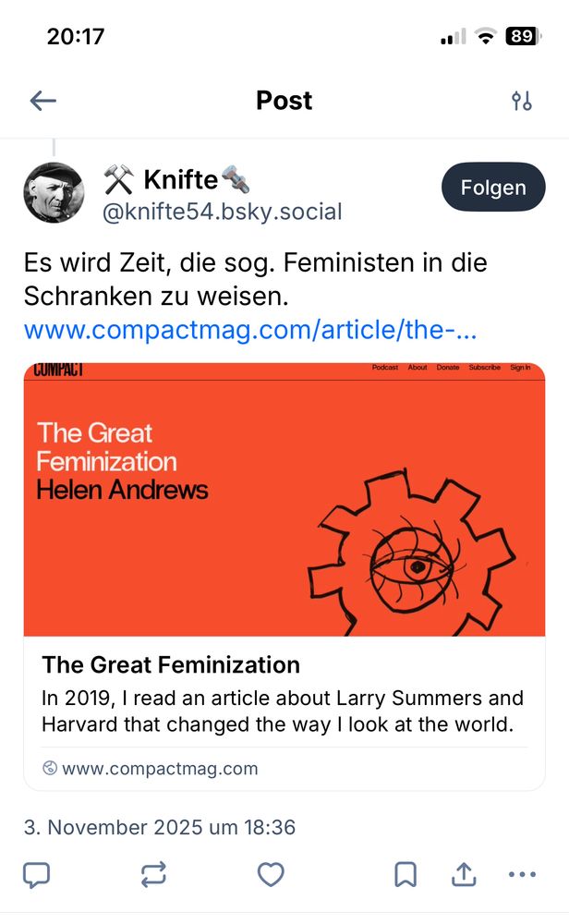Image resolution: width=569 pixels, height=924 pixels.
Task: Click the Subscribe item in the preview header
Action: click(x=484, y=367)
